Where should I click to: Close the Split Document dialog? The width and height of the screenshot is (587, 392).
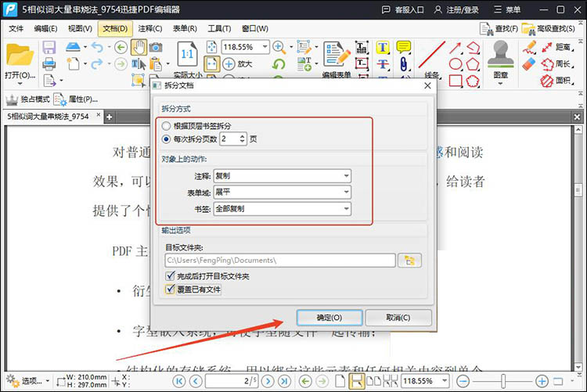(x=427, y=86)
